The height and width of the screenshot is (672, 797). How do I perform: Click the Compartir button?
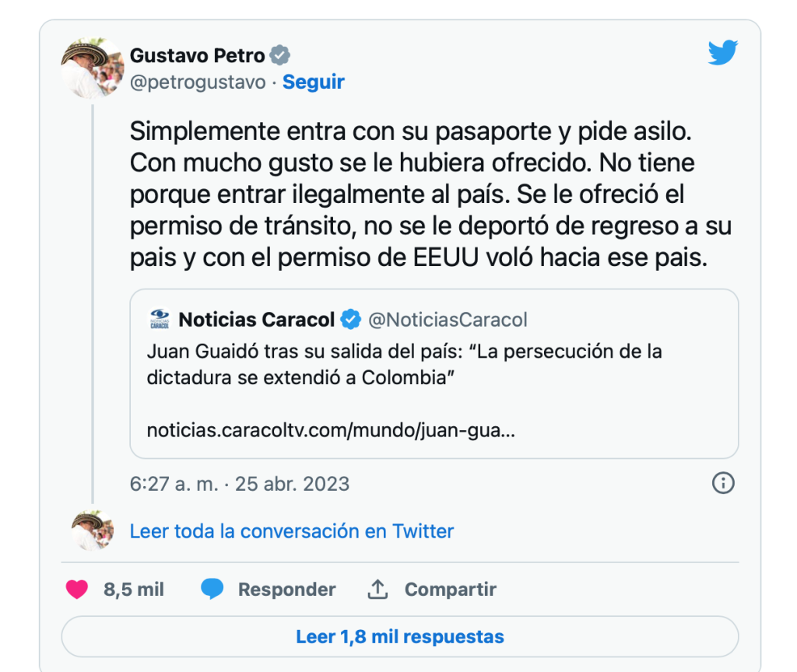point(450,590)
